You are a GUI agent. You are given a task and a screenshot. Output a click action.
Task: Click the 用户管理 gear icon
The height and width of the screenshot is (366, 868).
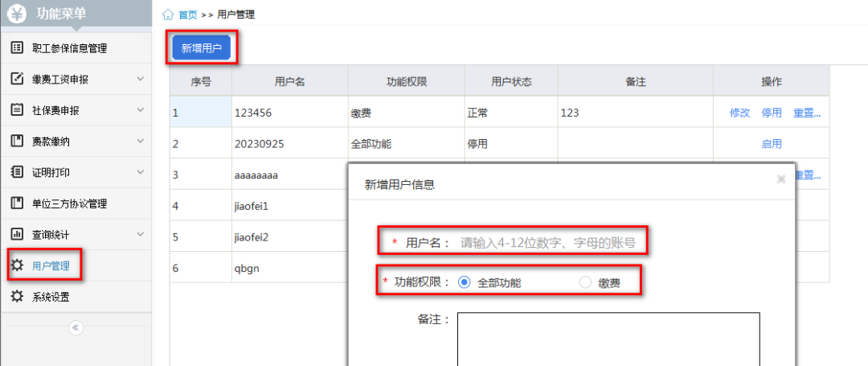coord(17,265)
